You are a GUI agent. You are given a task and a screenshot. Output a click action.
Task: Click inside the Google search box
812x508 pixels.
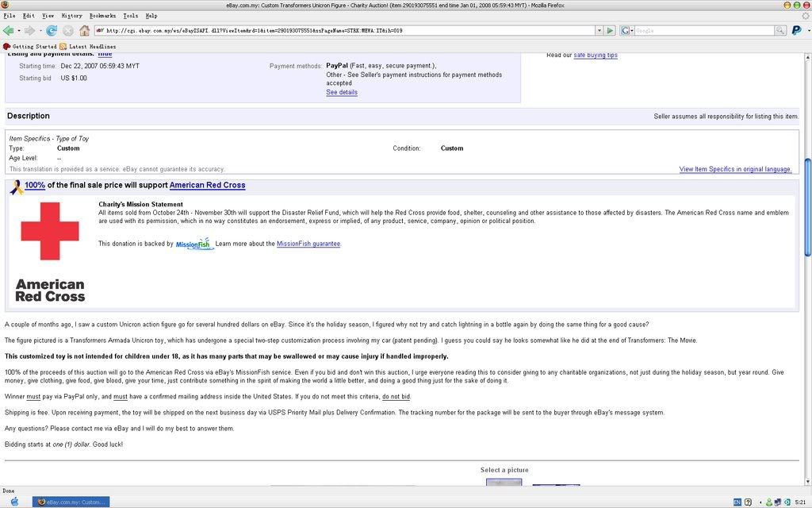[704, 31]
